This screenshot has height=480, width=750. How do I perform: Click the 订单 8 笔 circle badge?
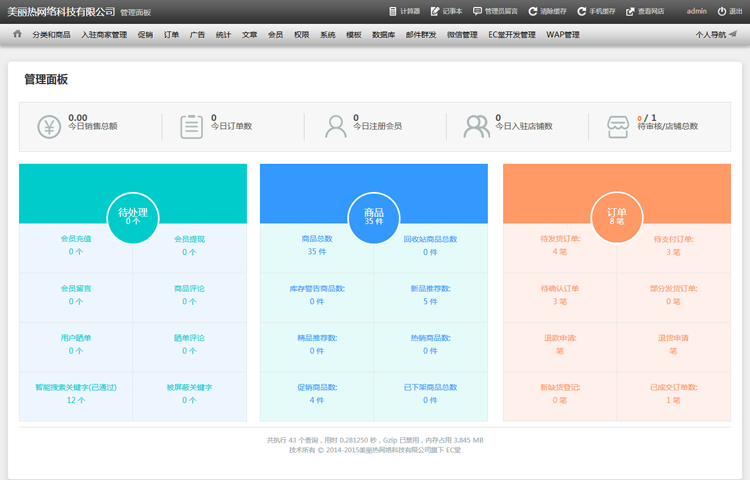[x=617, y=218]
